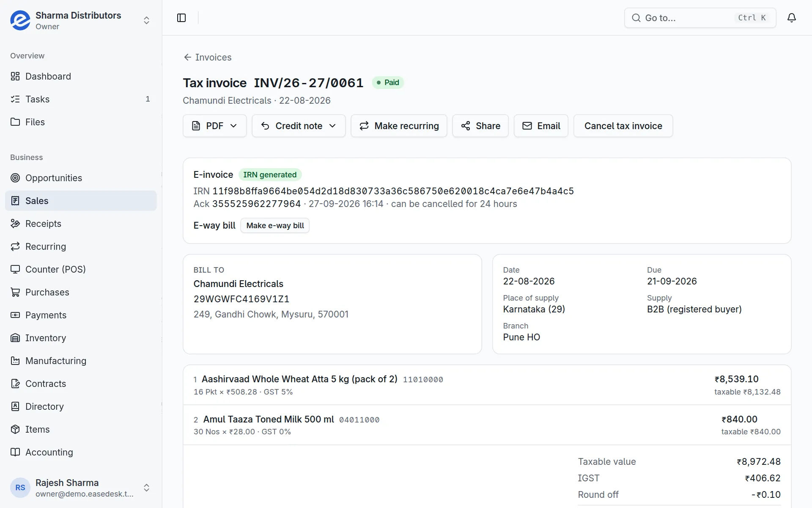The width and height of the screenshot is (812, 508).
Task: Open the Rajesh Sharma user menu chevron
Action: tap(146, 488)
